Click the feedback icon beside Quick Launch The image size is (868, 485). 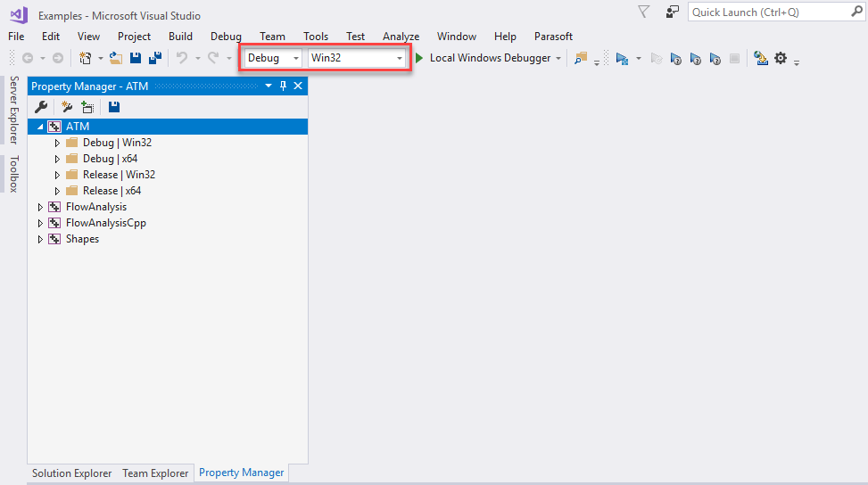(x=672, y=12)
